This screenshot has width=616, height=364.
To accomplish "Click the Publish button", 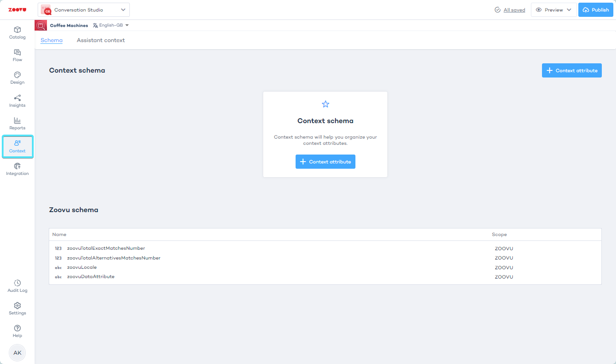I will pos(596,10).
